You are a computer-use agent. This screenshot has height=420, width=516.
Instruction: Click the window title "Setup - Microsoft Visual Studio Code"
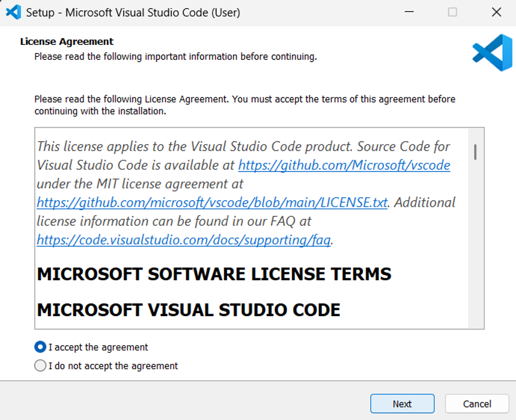pos(133,12)
